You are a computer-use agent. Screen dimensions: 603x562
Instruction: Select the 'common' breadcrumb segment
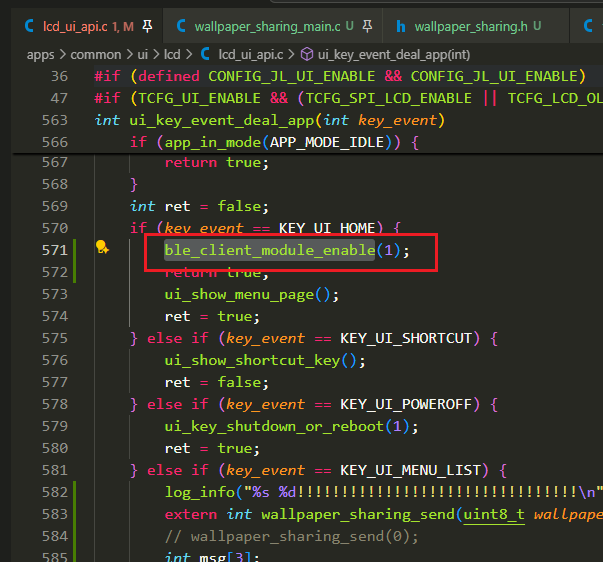tap(96, 55)
